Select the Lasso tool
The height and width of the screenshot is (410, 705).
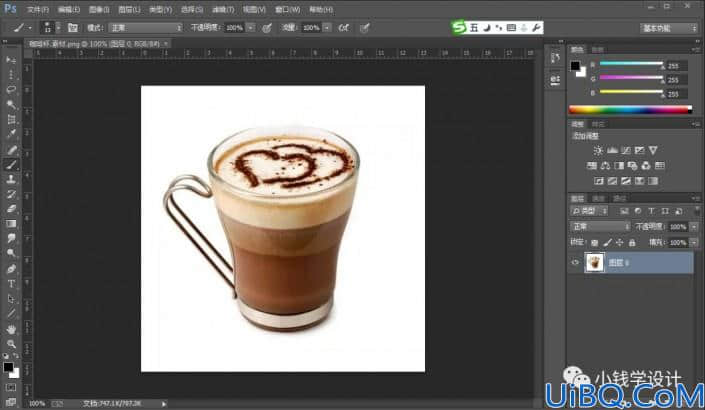click(11, 89)
